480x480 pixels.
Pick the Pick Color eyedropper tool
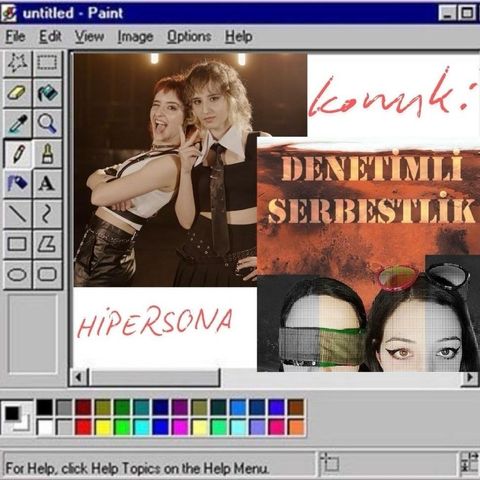18,123
